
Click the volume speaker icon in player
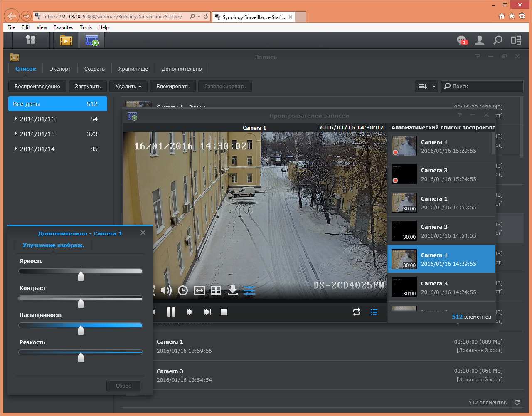point(166,290)
